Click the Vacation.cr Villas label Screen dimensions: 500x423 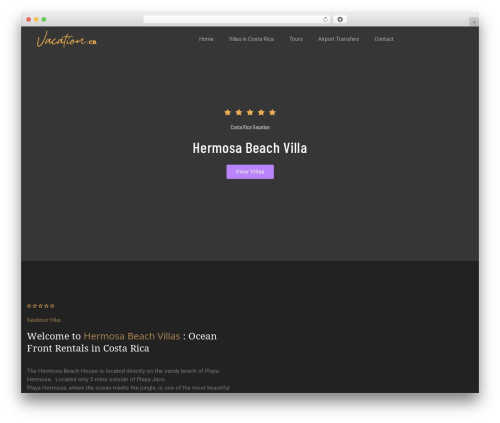point(44,320)
